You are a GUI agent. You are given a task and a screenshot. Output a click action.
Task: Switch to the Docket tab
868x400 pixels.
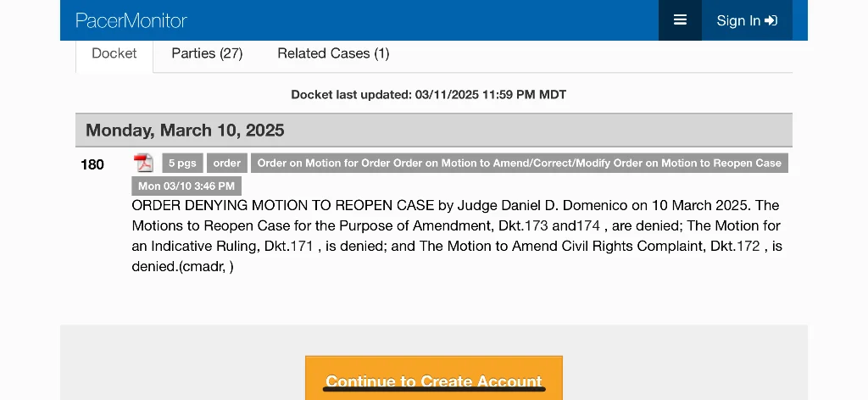click(114, 53)
